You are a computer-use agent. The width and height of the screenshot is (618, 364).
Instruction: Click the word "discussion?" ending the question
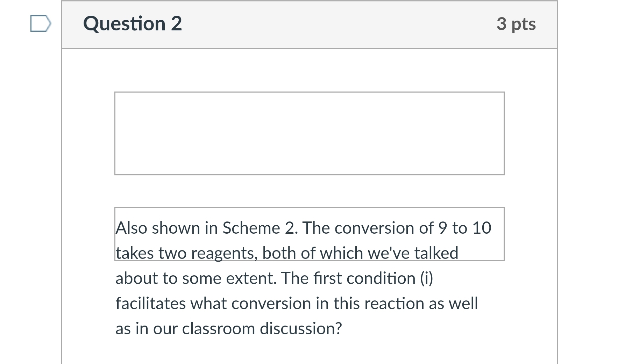coord(300,329)
